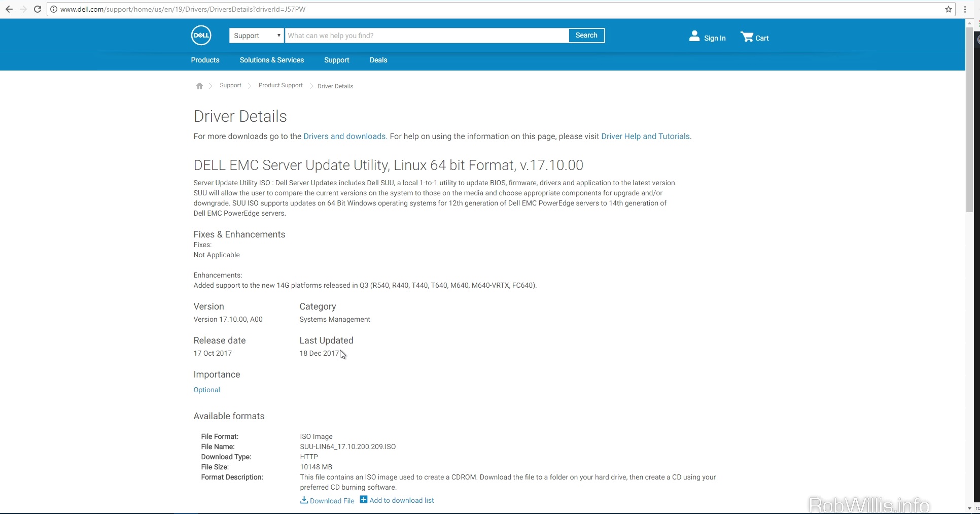Image resolution: width=980 pixels, height=514 pixels.
Task: Click the browser address bar URL
Action: pos(183,9)
